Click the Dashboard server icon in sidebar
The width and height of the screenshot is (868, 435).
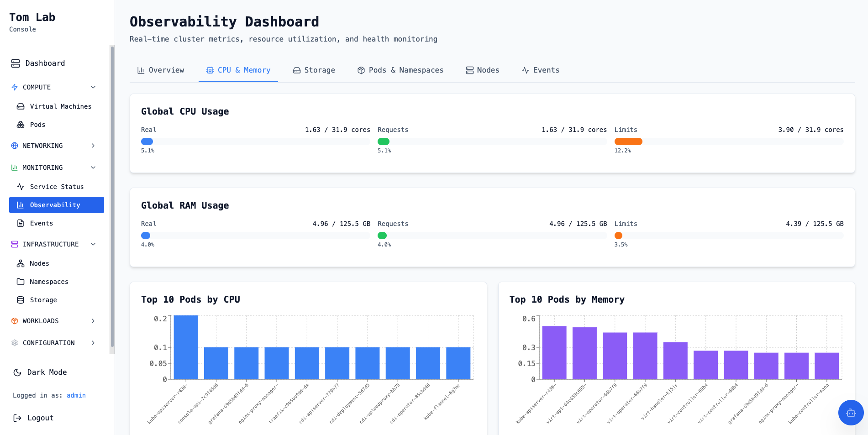click(x=16, y=63)
